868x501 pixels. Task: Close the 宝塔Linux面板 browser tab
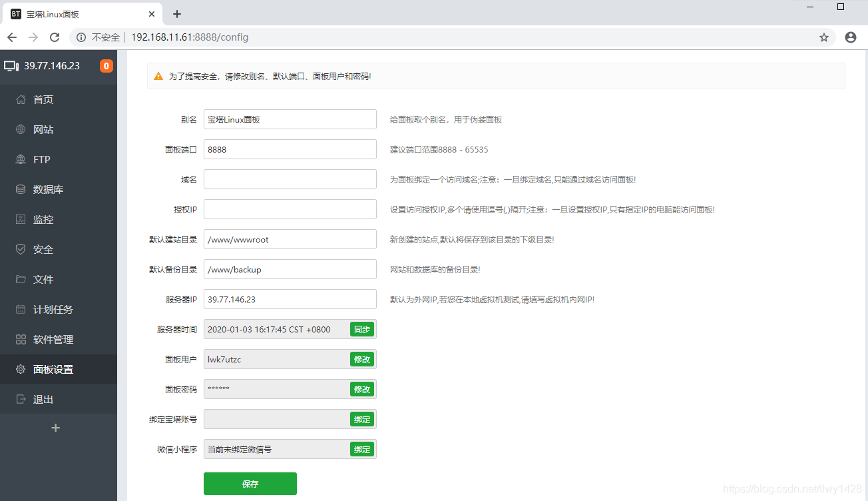click(x=152, y=14)
